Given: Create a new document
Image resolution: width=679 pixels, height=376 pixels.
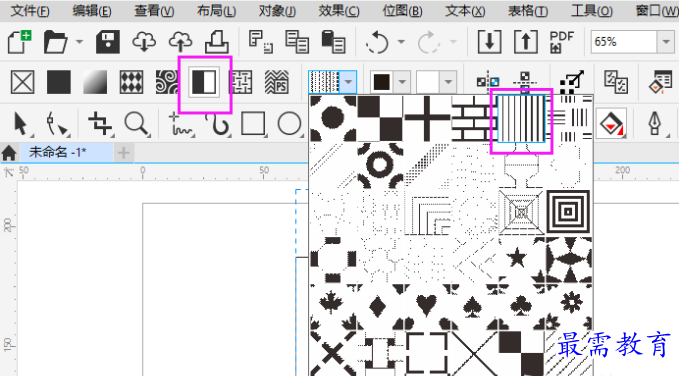Looking at the screenshot, I should point(19,42).
